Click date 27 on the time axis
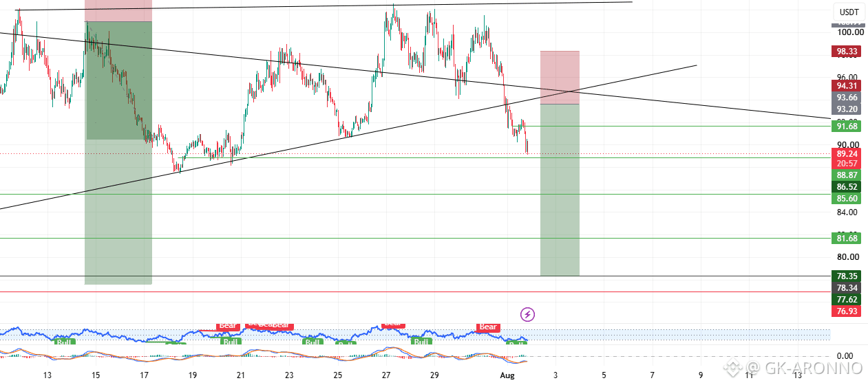Viewport: 868px width, 385px height. 386,375
